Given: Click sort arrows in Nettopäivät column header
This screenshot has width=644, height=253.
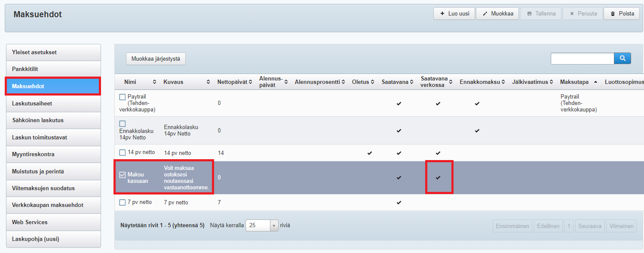Looking at the screenshot, I should 250,82.
